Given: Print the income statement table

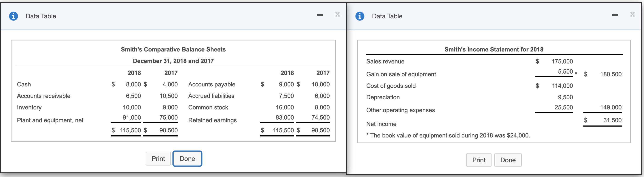Looking at the screenshot, I should 479,160.
